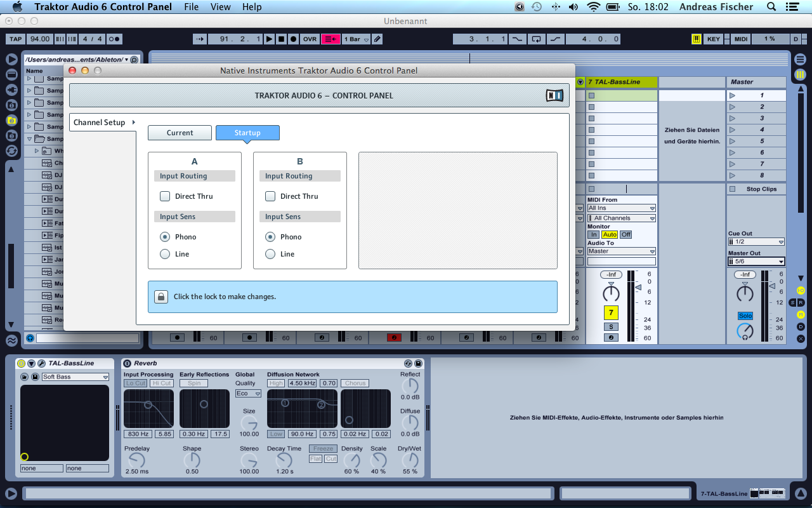Toggle Hi Cut in Reverb Input Processing
This screenshot has width=812, height=508.
tap(162, 384)
